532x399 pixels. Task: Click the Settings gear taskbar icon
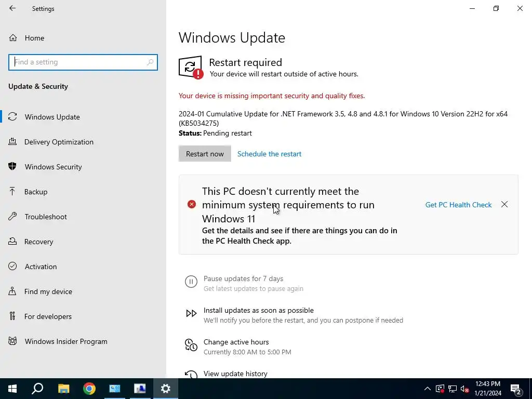[x=166, y=389]
